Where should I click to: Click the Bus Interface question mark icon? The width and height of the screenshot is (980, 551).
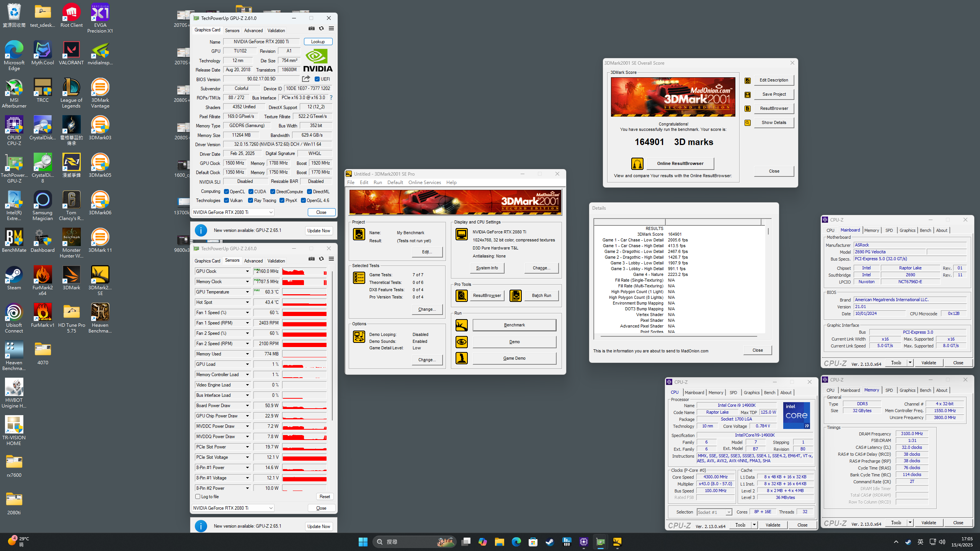(331, 98)
